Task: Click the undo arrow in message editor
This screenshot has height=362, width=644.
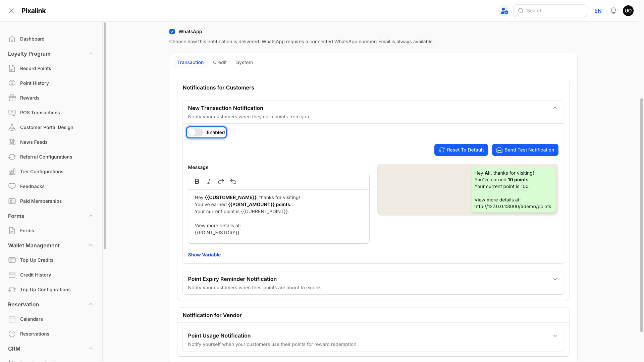Action: pyautogui.click(x=233, y=181)
